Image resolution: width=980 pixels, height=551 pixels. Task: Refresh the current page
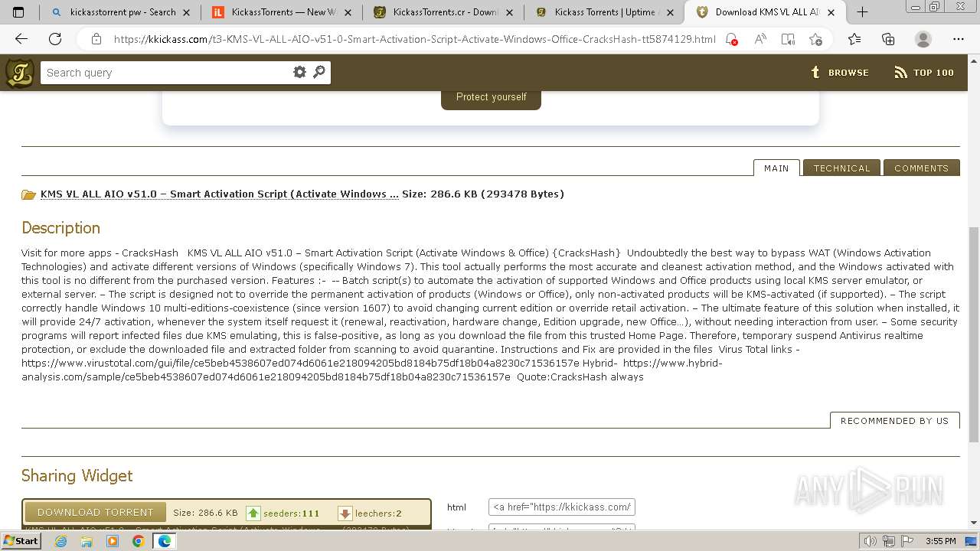(x=55, y=39)
